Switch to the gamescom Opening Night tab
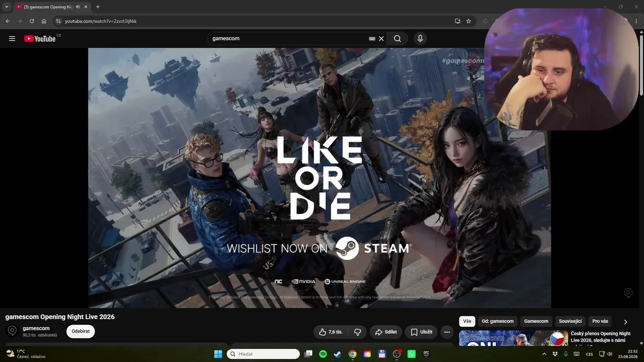Screen dimensions: 644x362 point(48,7)
